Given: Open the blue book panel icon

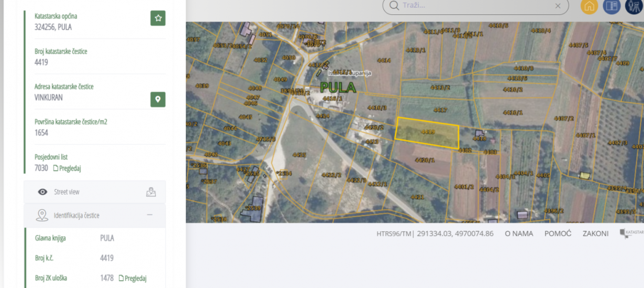Looking at the screenshot, I should (x=611, y=6).
